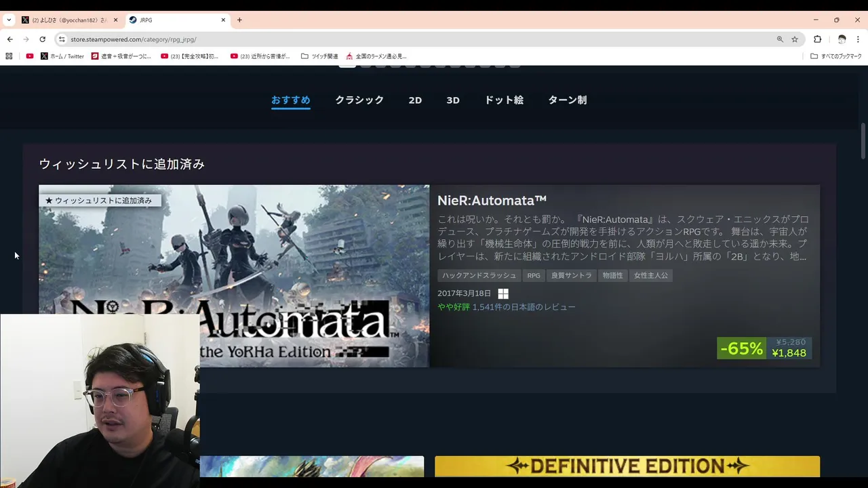Open the zoom magnifier icon
This screenshot has height=488, width=868.
point(780,39)
